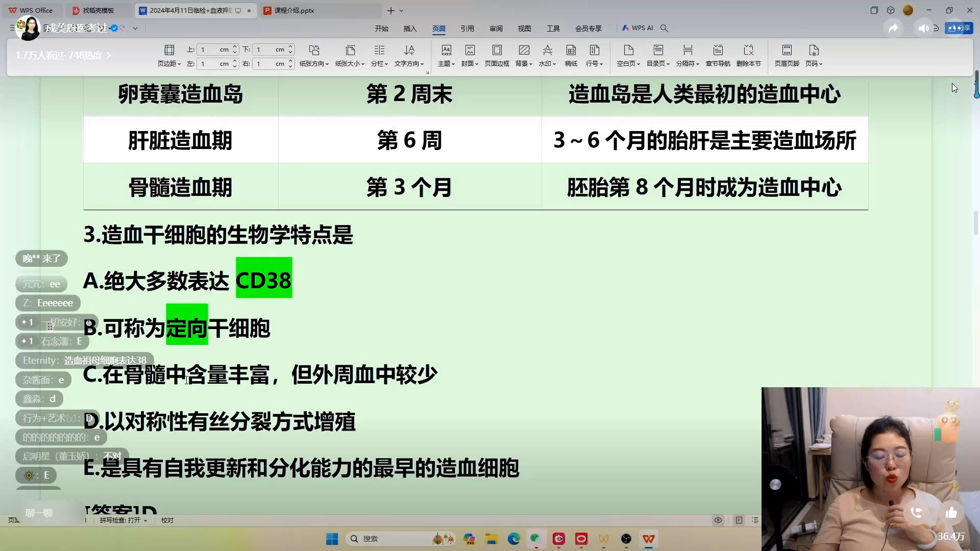This screenshot has height=551, width=980.
Task: Click the 校对 proofreading button
Action: 167,520
